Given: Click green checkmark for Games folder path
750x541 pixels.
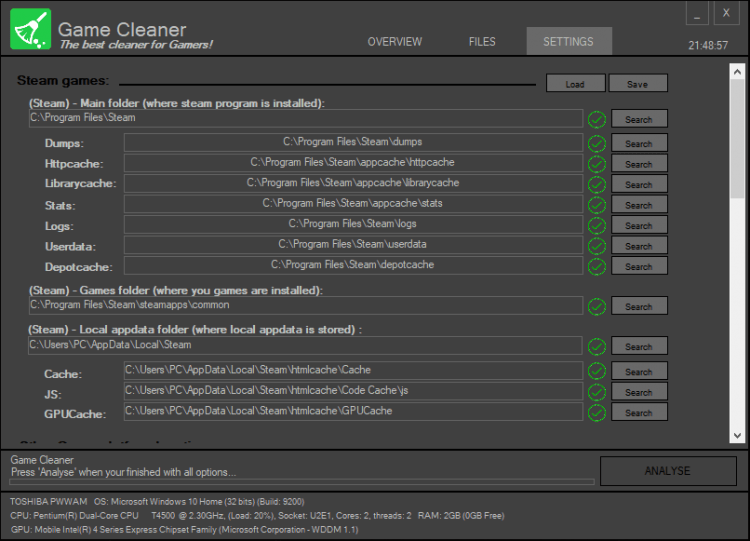Looking at the screenshot, I should [x=597, y=306].
